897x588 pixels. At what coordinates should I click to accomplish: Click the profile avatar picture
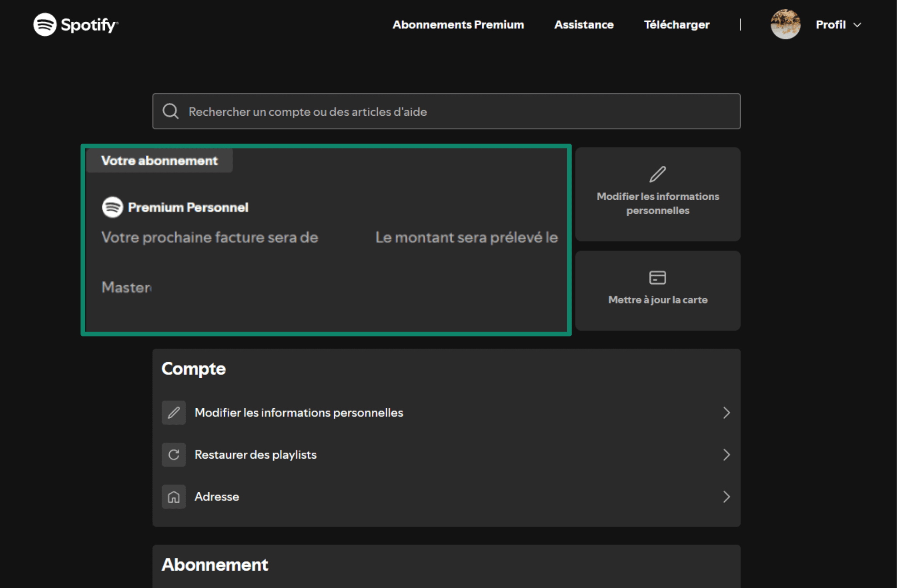[x=785, y=24]
